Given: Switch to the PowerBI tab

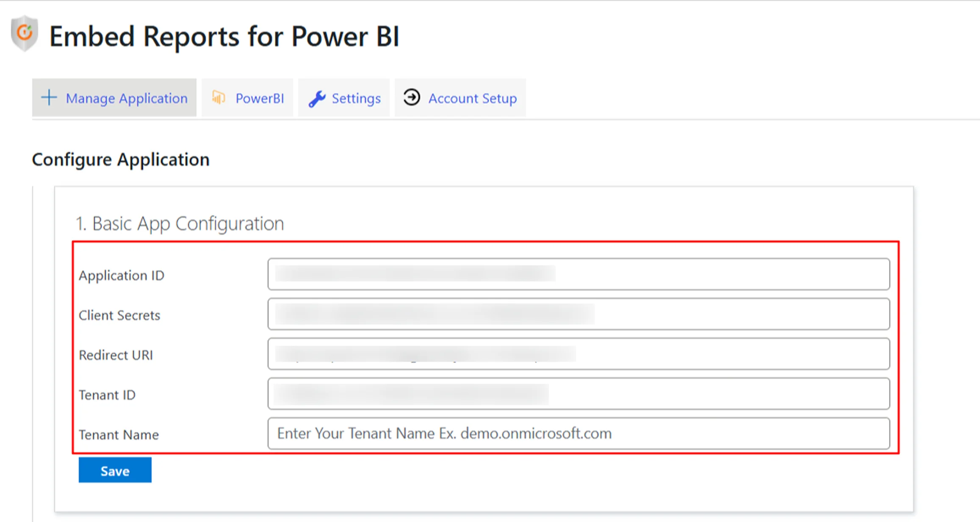Looking at the screenshot, I should tap(247, 97).
